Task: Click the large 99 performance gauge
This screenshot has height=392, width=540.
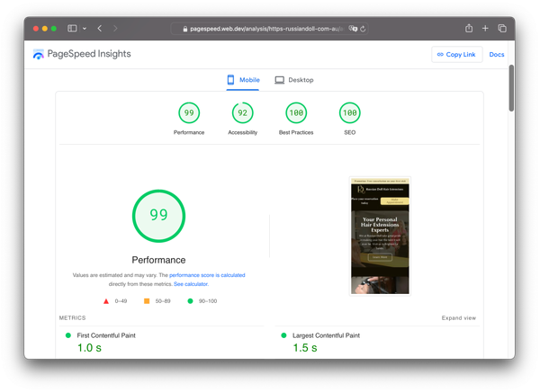Action: (158, 216)
